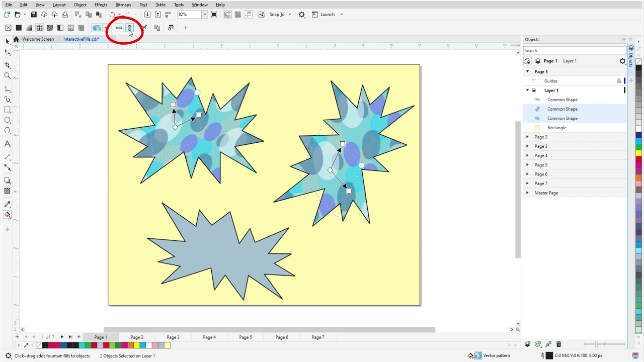
Task: Switch to the Welcome Screen tab
Action: (38, 39)
